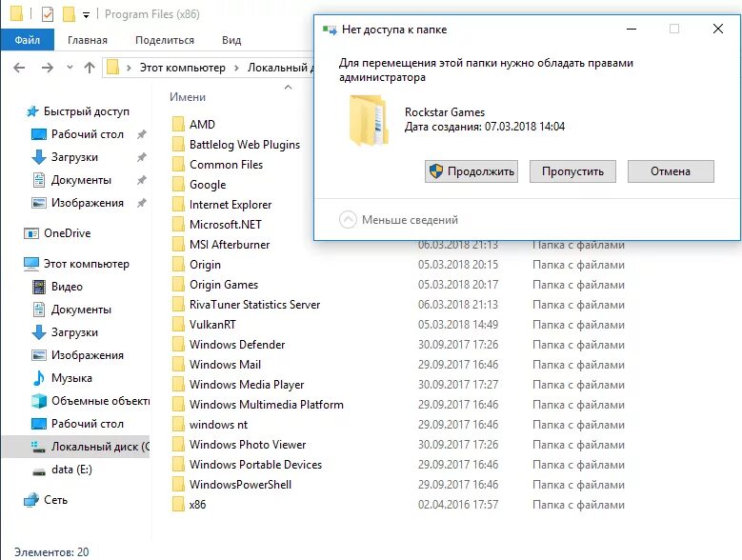Viewport: 742px width, 560px height.
Task: Go back with the back arrow
Action: coord(19,68)
